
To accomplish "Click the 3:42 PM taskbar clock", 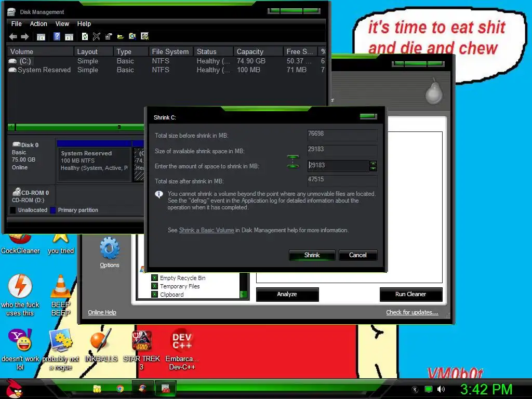I will [486, 389].
